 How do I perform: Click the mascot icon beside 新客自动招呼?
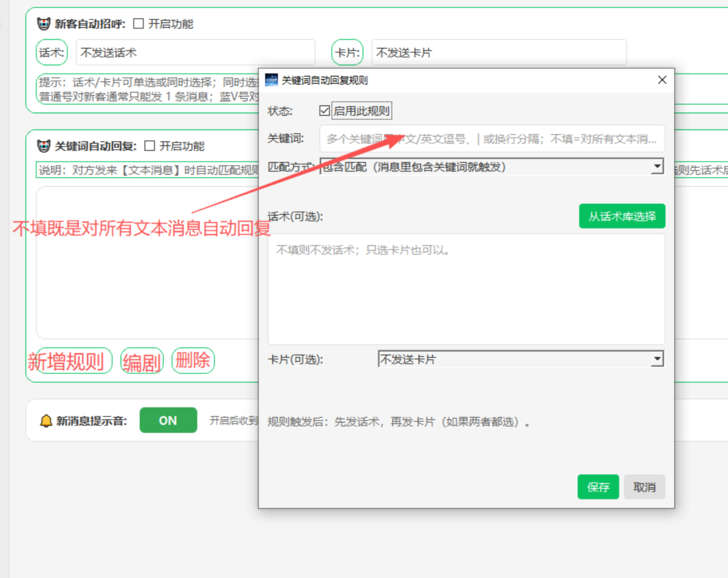[44, 24]
